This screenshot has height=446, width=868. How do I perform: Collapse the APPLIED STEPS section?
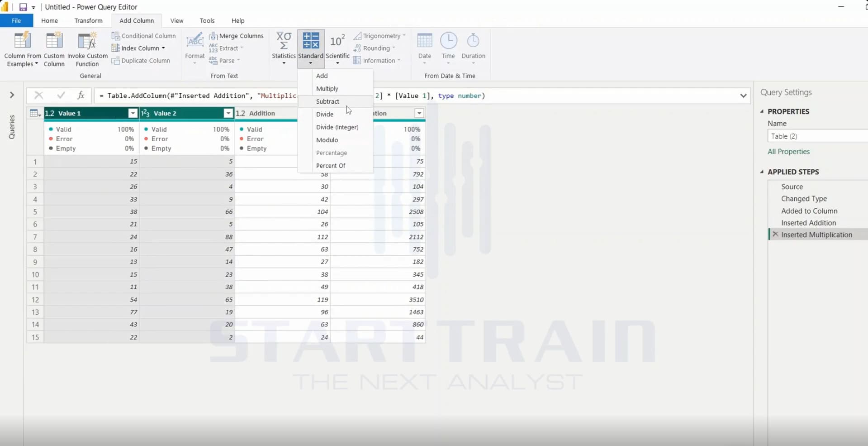[762, 172]
